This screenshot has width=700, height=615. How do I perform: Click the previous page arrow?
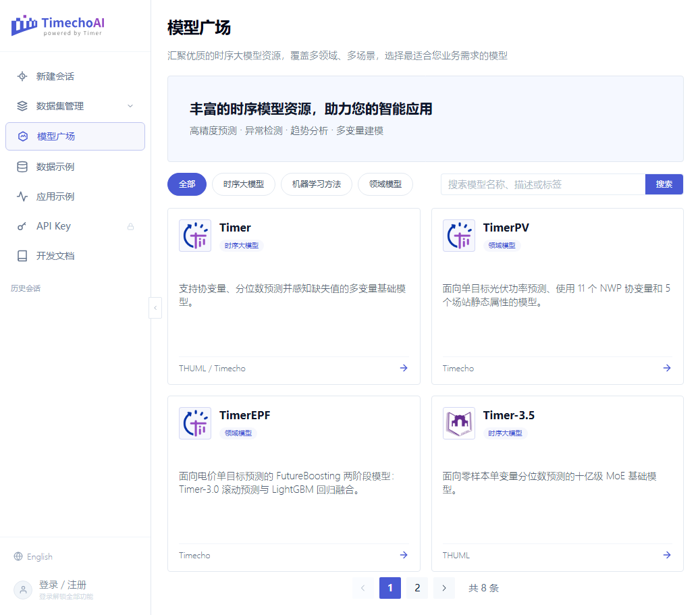[363, 588]
